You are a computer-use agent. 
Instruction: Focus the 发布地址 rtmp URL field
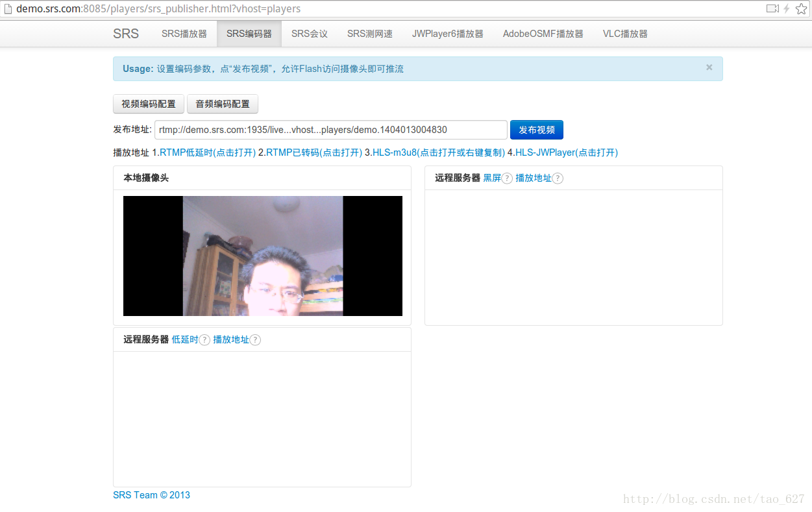point(331,130)
